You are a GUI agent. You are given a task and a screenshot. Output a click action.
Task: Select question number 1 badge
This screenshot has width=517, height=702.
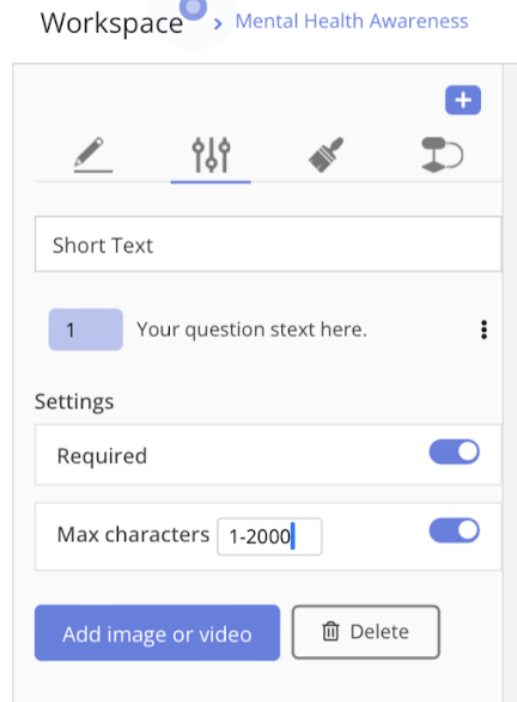pos(85,330)
